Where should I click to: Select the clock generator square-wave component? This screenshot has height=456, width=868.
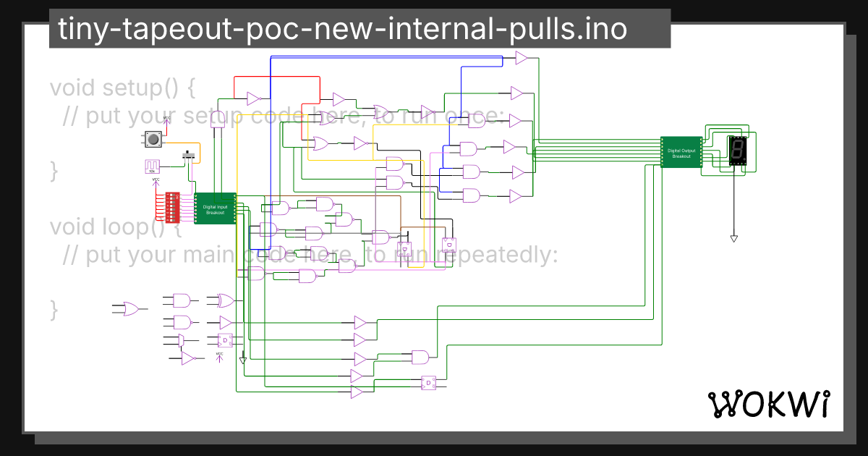pyautogui.click(x=153, y=167)
